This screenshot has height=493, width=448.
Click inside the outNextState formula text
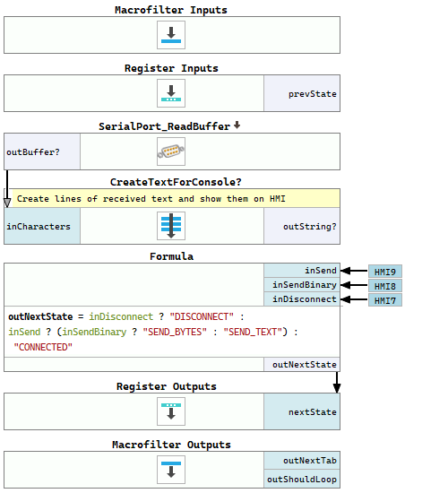pos(172,332)
